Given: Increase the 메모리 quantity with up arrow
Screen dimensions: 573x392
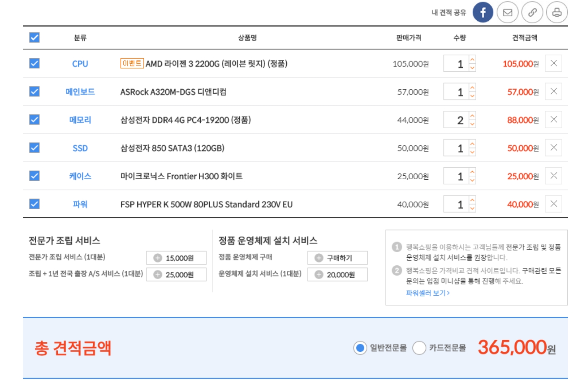Looking at the screenshot, I should pyautogui.click(x=472, y=116).
